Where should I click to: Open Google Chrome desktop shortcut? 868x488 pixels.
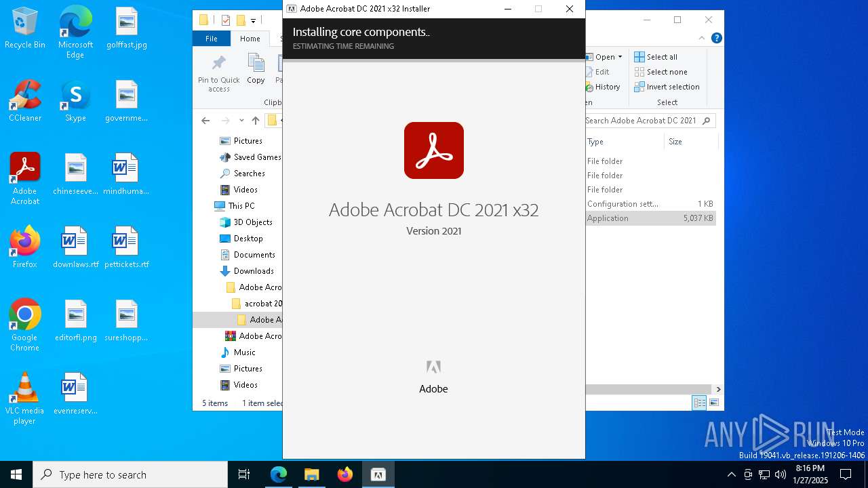tap(25, 325)
